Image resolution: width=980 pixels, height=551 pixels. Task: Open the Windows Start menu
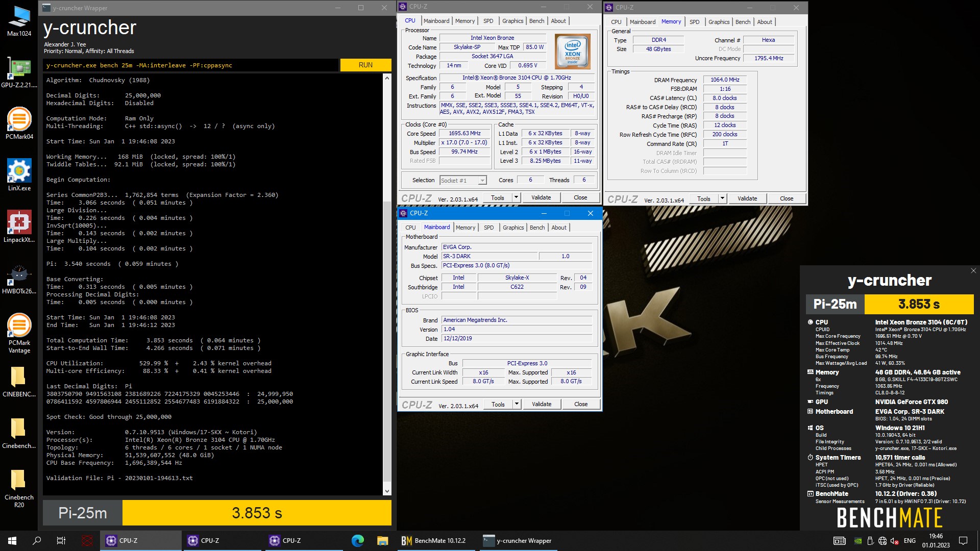click(x=12, y=541)
